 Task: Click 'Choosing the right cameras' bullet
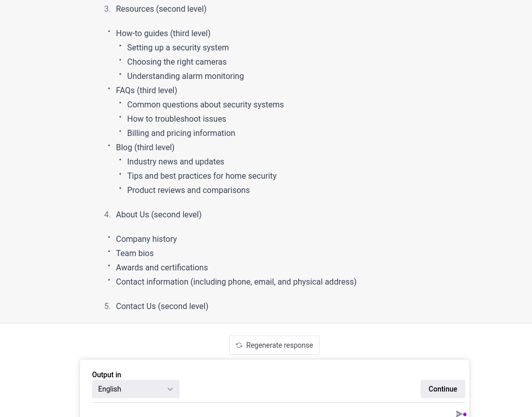click(x=176, y=62)
